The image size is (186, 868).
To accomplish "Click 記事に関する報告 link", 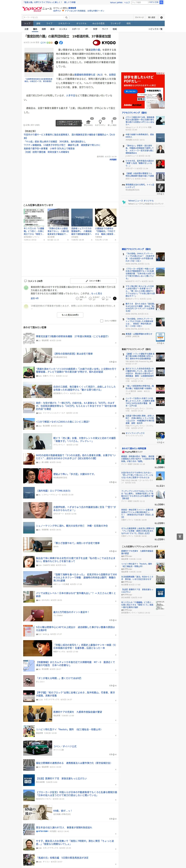I will coord(32,125).
